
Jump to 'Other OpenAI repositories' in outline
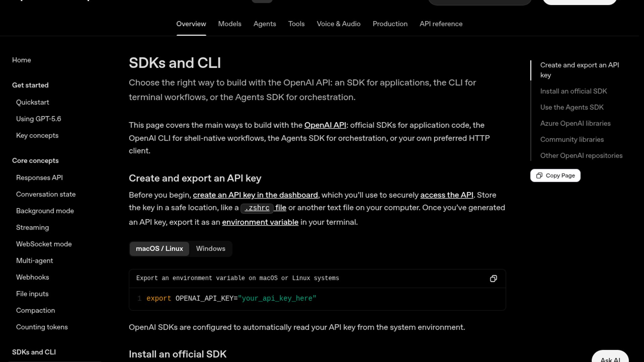(581, 156)
